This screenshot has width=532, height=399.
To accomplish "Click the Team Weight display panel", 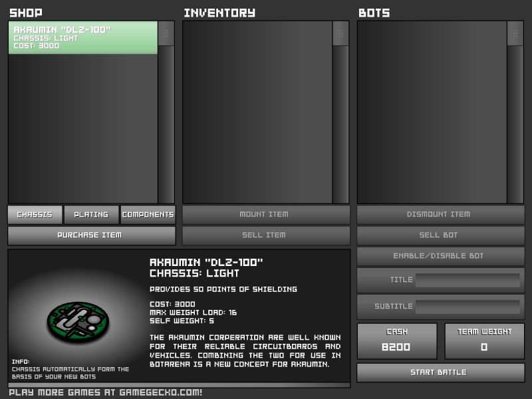I will [483, 340].
